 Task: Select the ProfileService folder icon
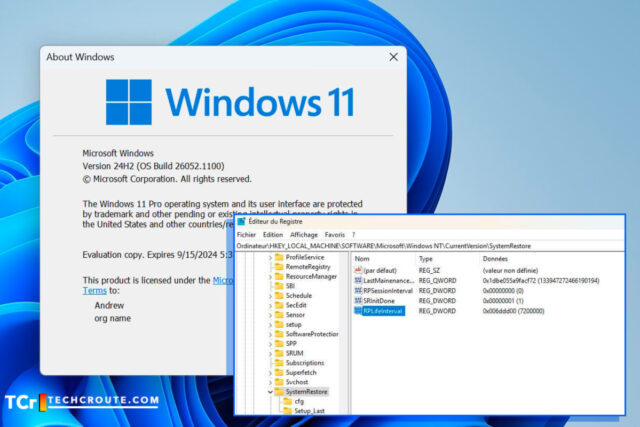(279, 257)
